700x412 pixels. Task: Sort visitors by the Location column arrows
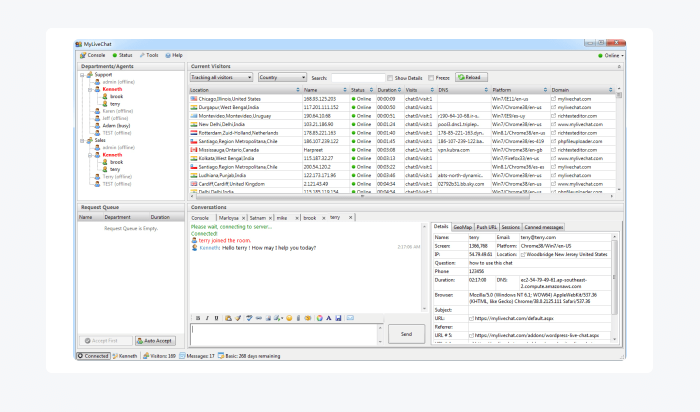(298, 90)
